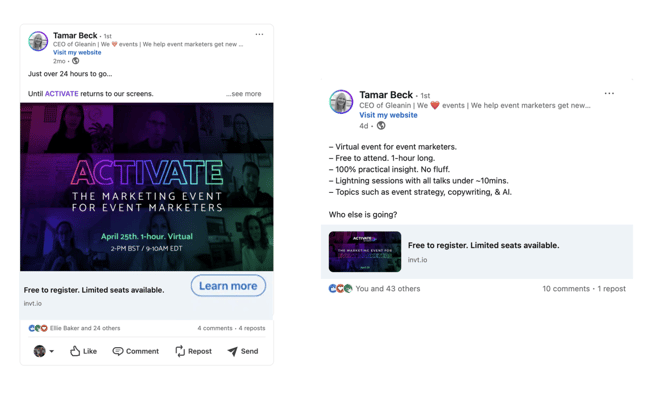Viewport: 670px width, 401px height.
Task: Click the Who else is going? text
Action: click(363, 215)
